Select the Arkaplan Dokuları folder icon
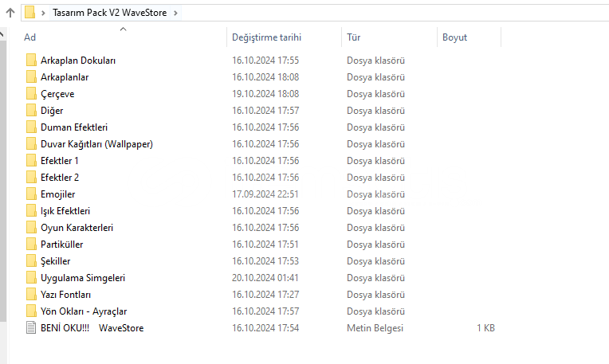Screen dimensions: 609x364 [x=31, y=60]
